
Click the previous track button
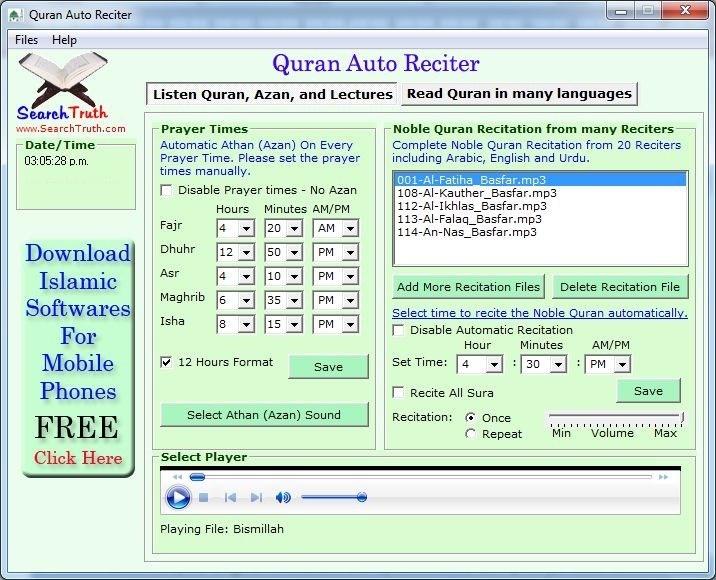230,497
